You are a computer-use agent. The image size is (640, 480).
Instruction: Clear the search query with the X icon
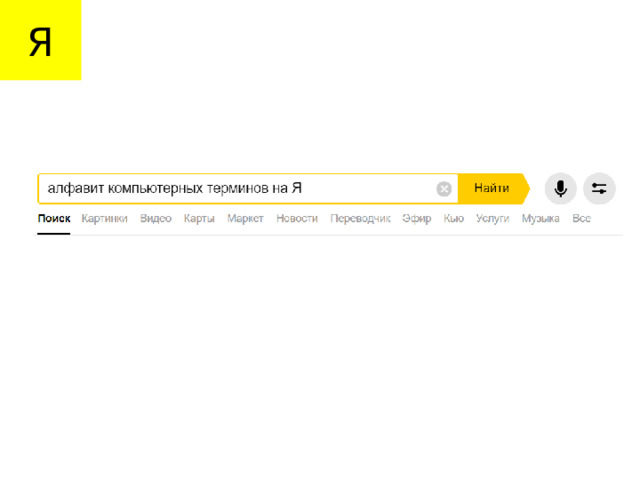click(x=444, y=189)
